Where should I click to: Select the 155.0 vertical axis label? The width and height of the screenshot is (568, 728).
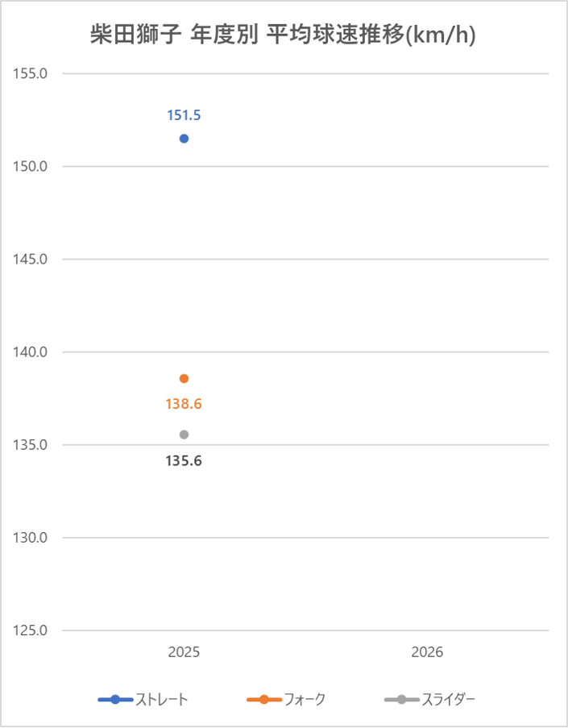pos(30,73)
